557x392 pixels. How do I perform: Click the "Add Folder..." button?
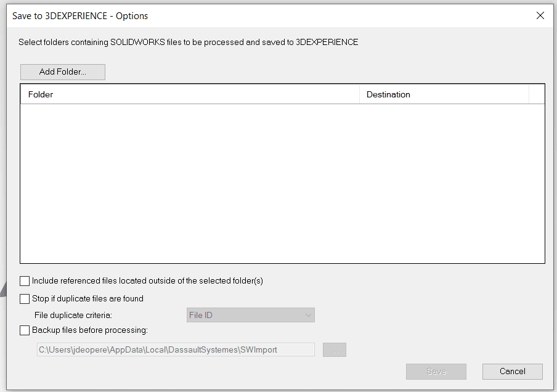(x=62, y=71)
